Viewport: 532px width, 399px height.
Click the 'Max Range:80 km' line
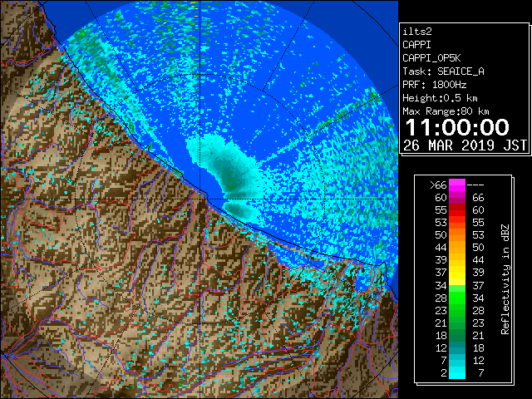[x=446, y=111]
